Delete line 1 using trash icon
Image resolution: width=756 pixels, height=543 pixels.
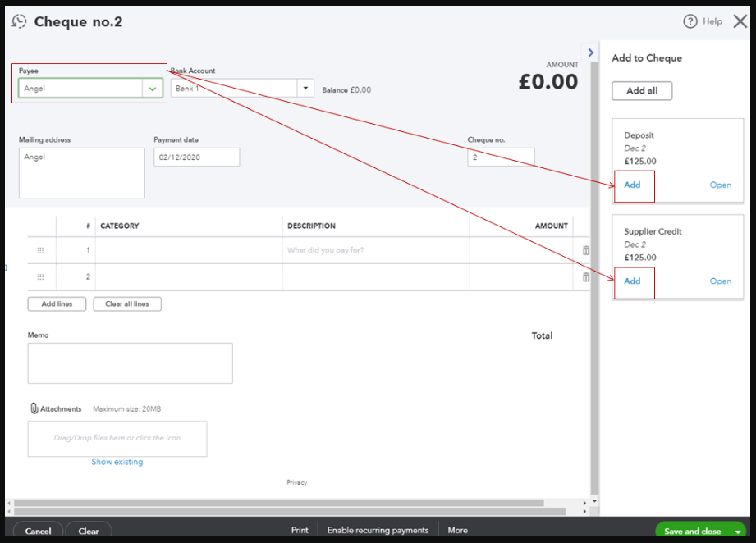click(x=586, y=250)
